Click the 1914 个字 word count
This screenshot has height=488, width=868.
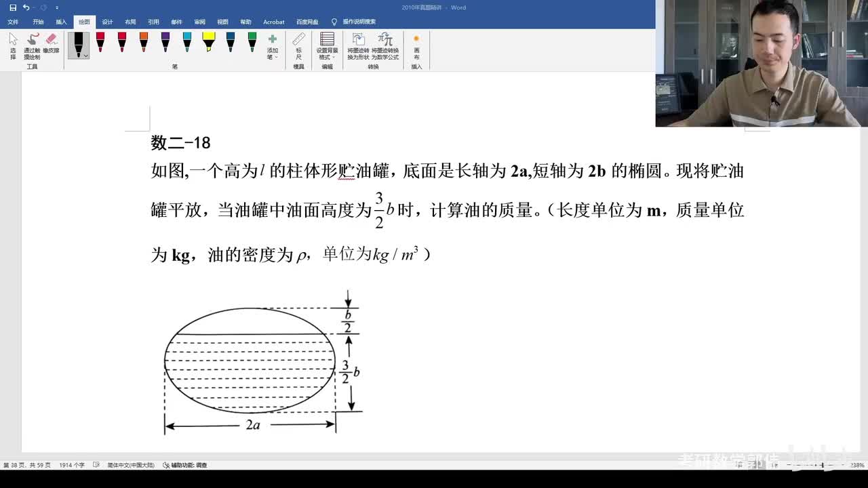pos(71,465)
